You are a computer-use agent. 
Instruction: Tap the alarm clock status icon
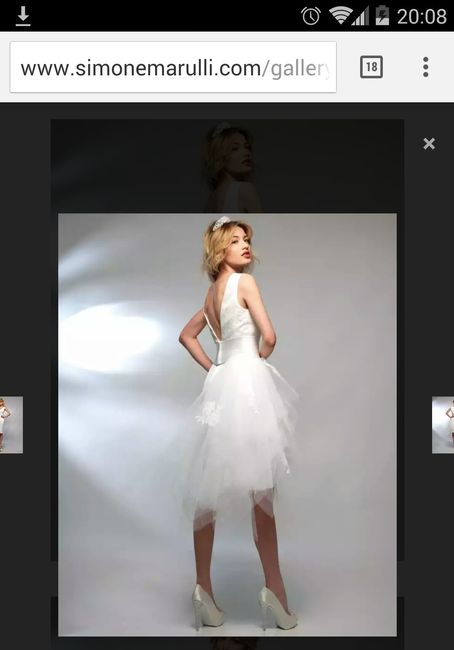(x=311, y=16)
